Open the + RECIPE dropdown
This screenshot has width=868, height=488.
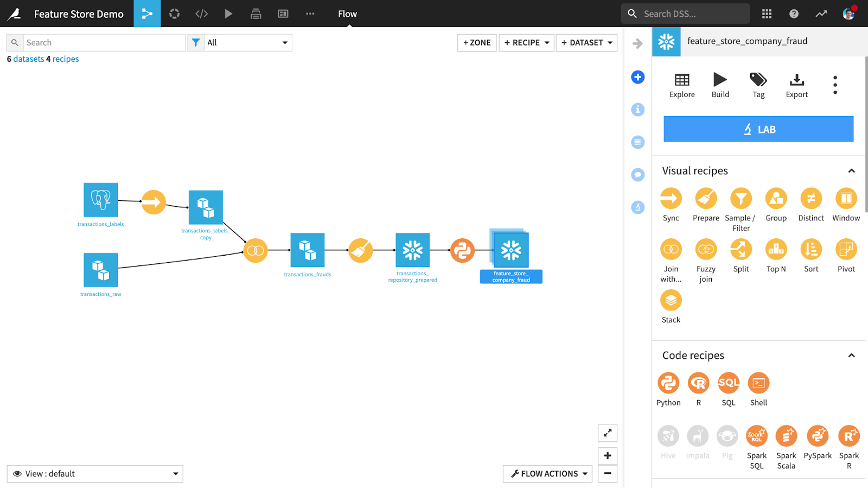[x=526, y=43]
